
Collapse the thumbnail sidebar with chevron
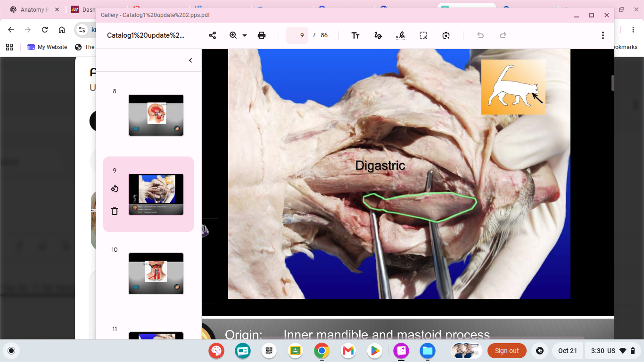[190, 60]
